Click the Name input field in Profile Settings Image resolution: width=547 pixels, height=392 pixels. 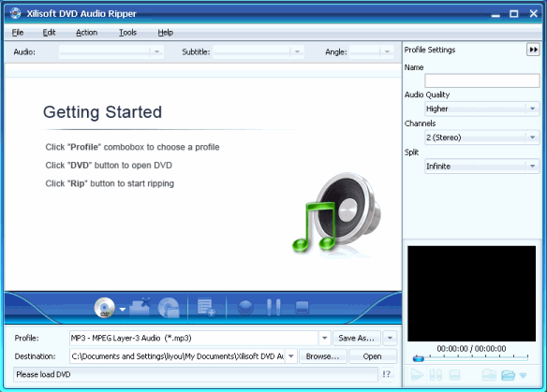[482, 80]
